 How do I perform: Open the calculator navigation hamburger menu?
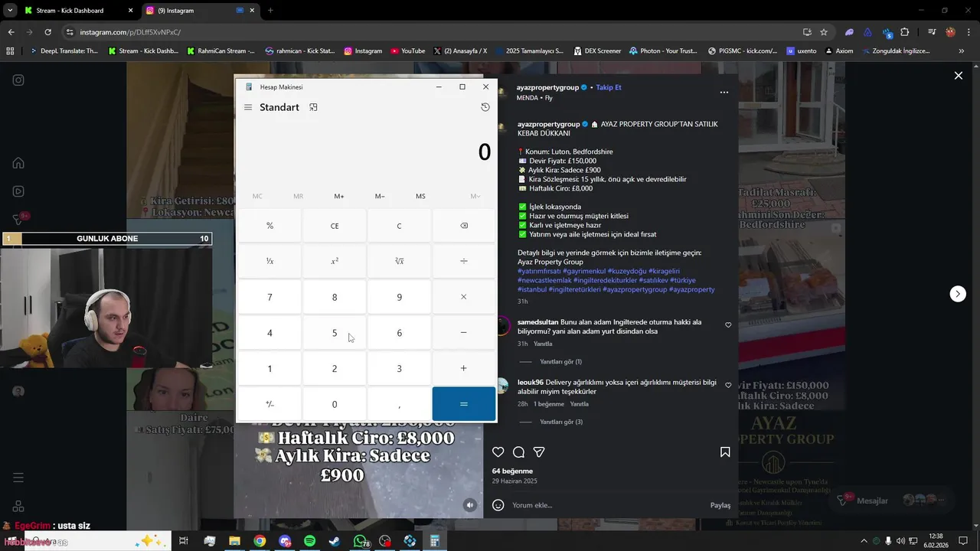click(x=248, y=107)
